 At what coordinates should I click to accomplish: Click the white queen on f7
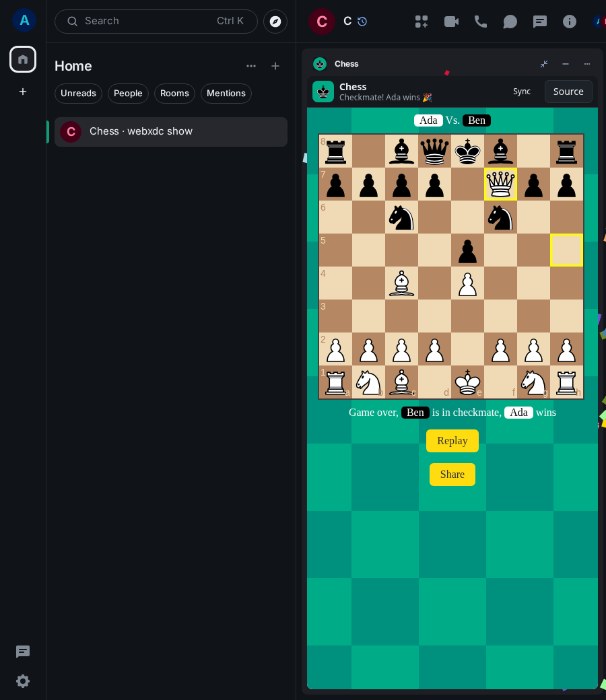point(500,184)
